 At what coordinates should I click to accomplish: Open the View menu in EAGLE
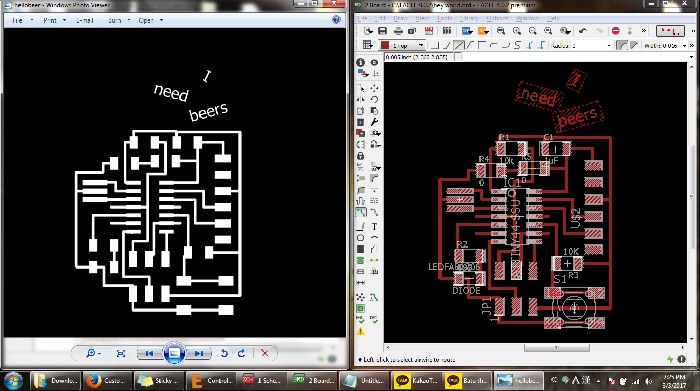[x=422, y=18]
